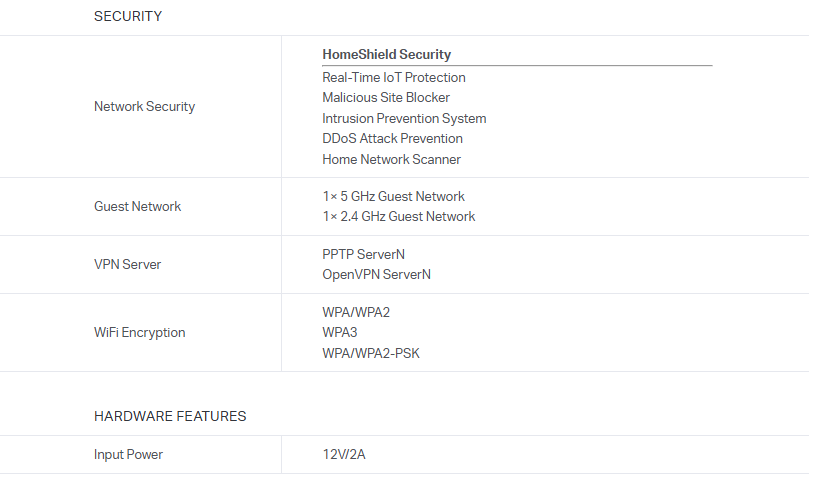Select the Real-Time IoT Protection entry
This screenshot has width=813, height=486.
[393, 77]
